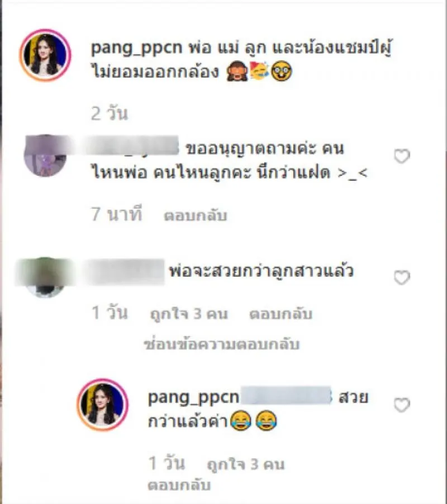Open pang_ppcn username in the reply
Image resolution: width=447 pixels, height=504 pixels.
click(x=193, y=397)
